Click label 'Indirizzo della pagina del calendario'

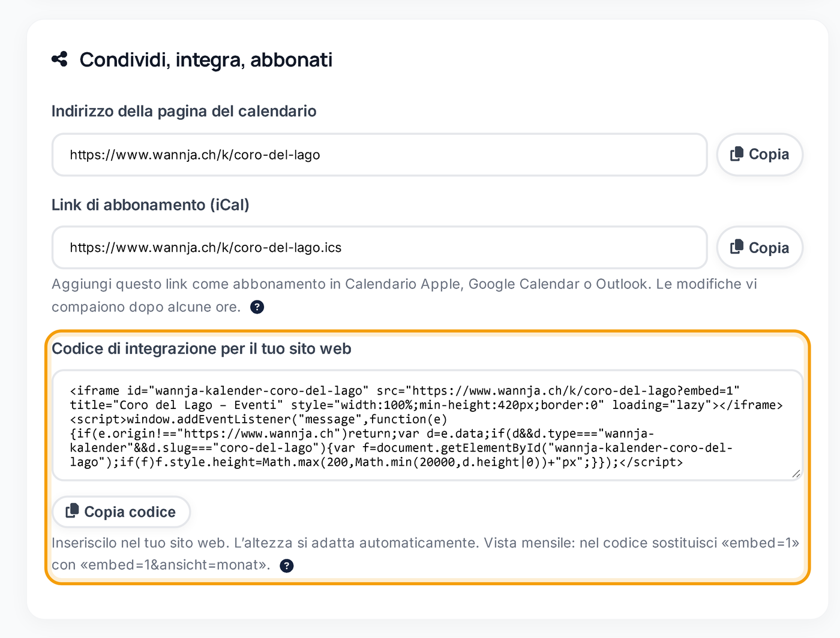coord(184,112)
